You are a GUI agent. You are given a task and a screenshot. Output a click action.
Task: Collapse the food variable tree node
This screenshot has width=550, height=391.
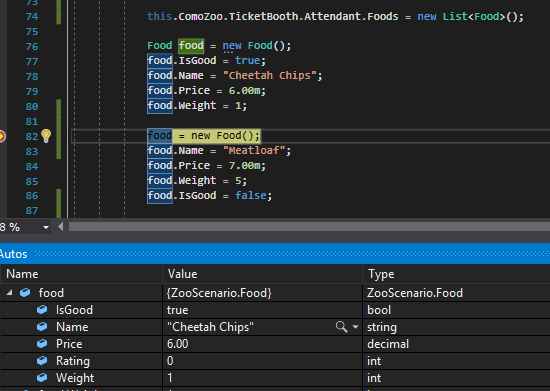click(9, 292)
